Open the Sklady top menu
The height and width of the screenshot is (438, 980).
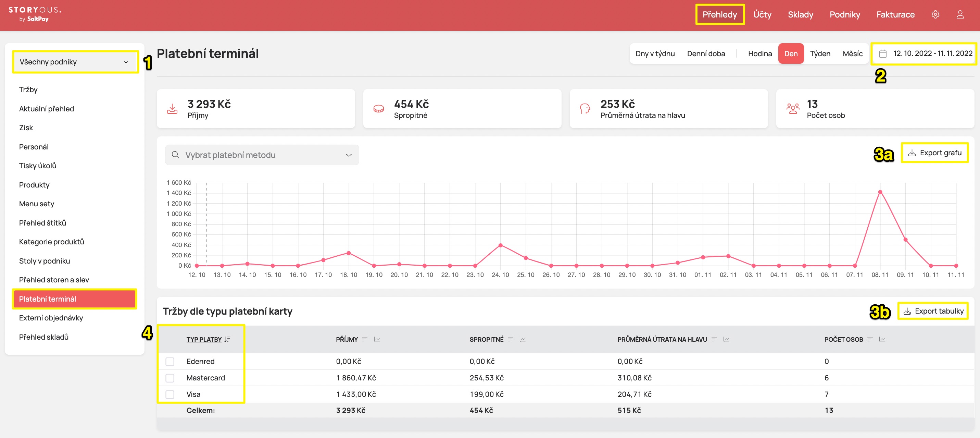(x=801, y=14)
